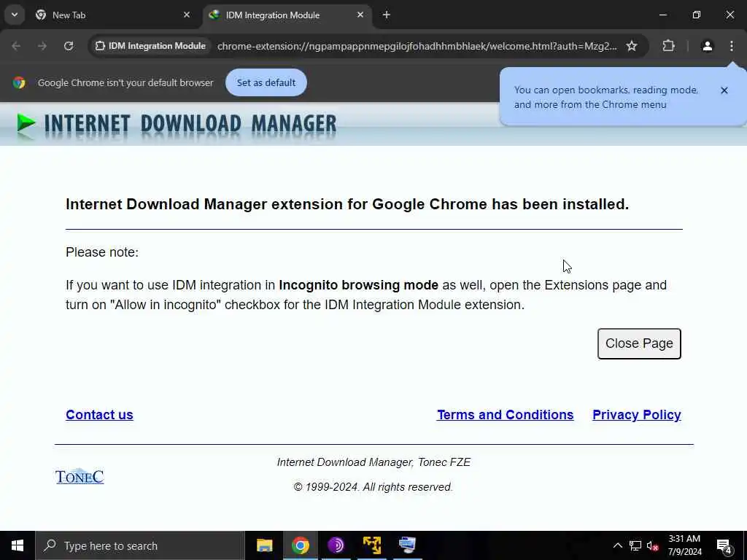Open the Tor Browser taskbar icon
Viewport: 747px width, 560px height.
tap(336, 545)
